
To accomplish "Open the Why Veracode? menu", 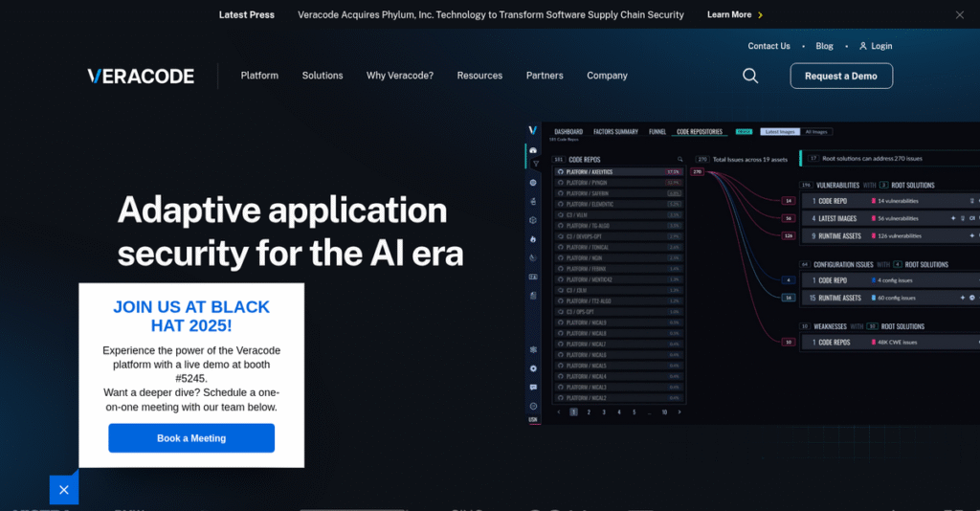I will [400, 76].
